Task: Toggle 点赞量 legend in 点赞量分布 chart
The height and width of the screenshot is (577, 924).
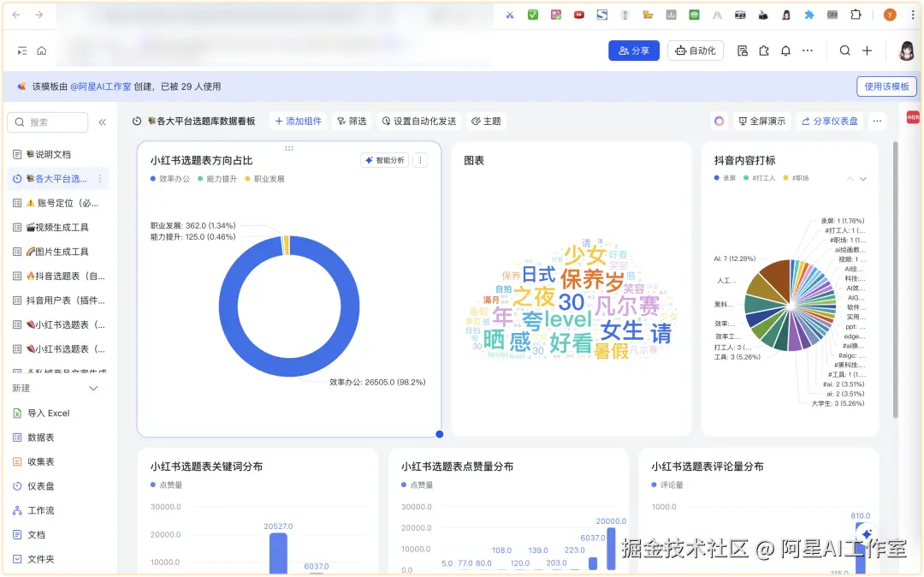Action: click(x=418, y=485)
